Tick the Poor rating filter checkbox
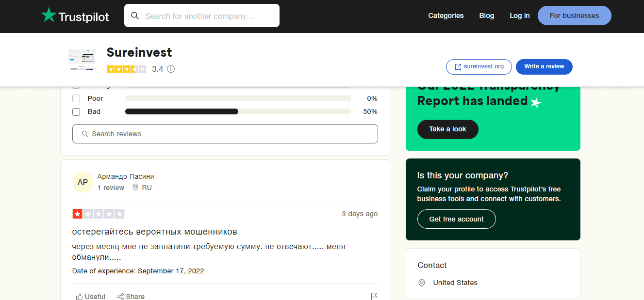 click(76, 98)
